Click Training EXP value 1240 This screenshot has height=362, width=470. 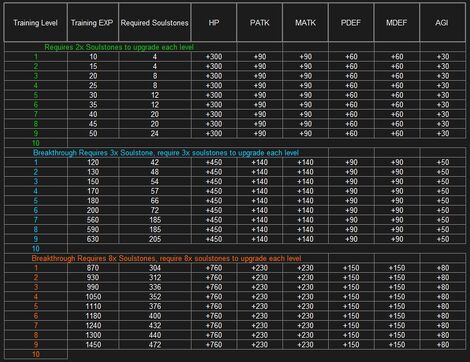click(x=93, y=325)
